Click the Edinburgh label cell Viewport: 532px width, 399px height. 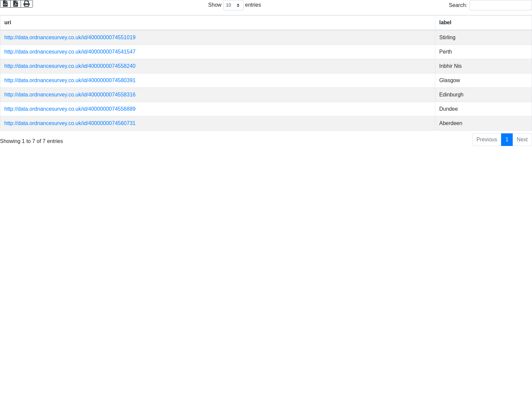[x=451, y=95]
